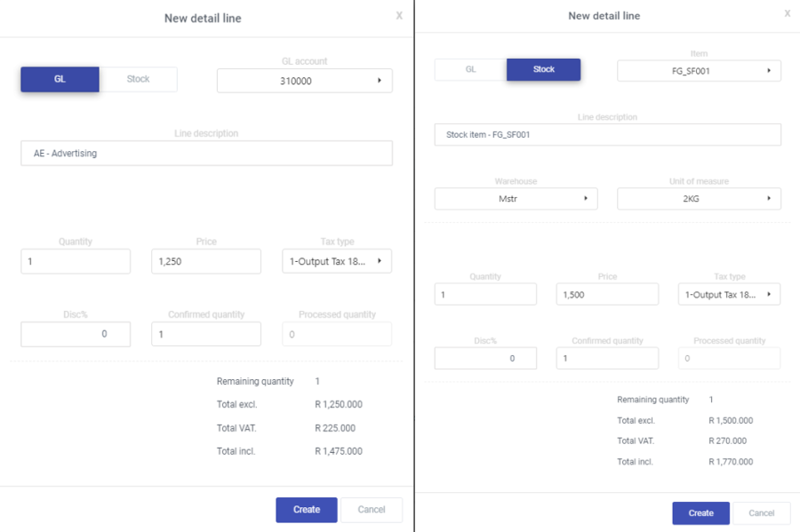This screenshot has height=532, width=800.
Task: Click Cancel button in right dialog
Action: tap(762, 513)
